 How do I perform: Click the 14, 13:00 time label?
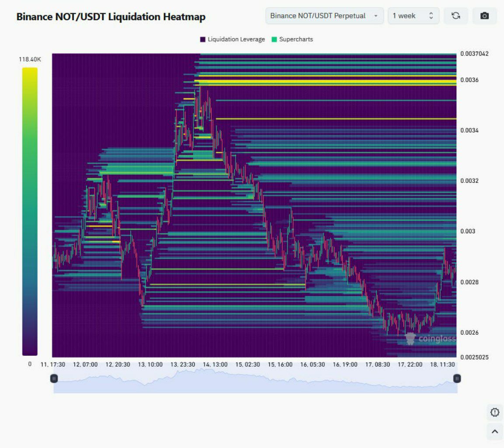(215, 364)
